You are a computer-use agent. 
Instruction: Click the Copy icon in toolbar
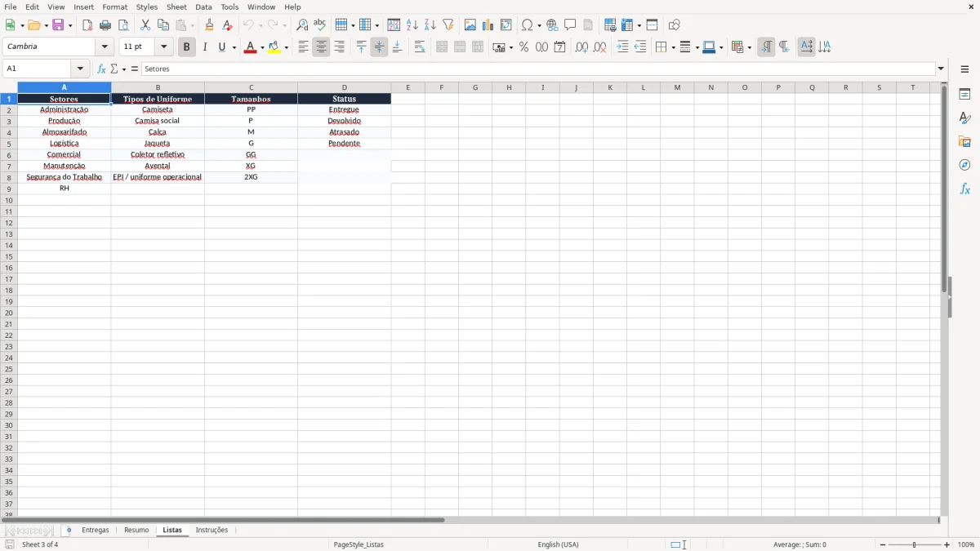point(163,25)
